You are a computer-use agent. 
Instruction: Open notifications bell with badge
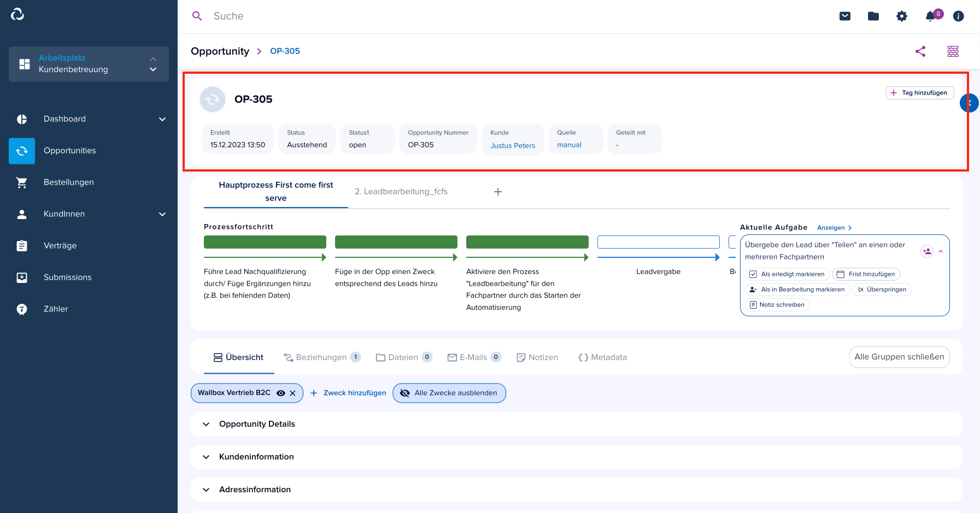click(x=931, y=16)
